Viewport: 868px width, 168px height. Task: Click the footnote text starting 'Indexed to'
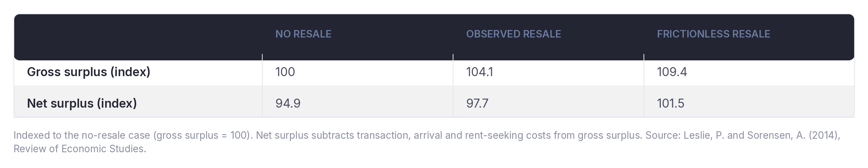coord(427,142)
